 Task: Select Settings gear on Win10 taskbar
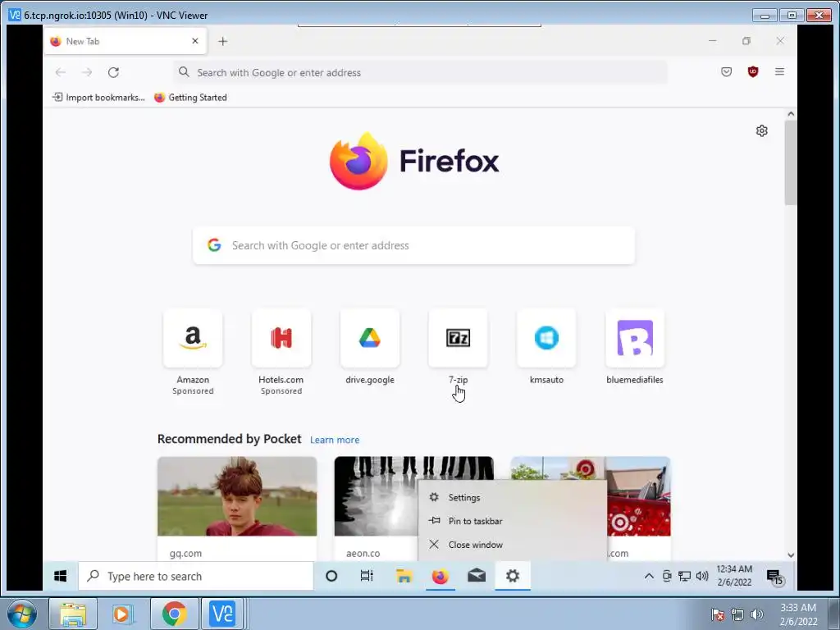tap(513, 576)
